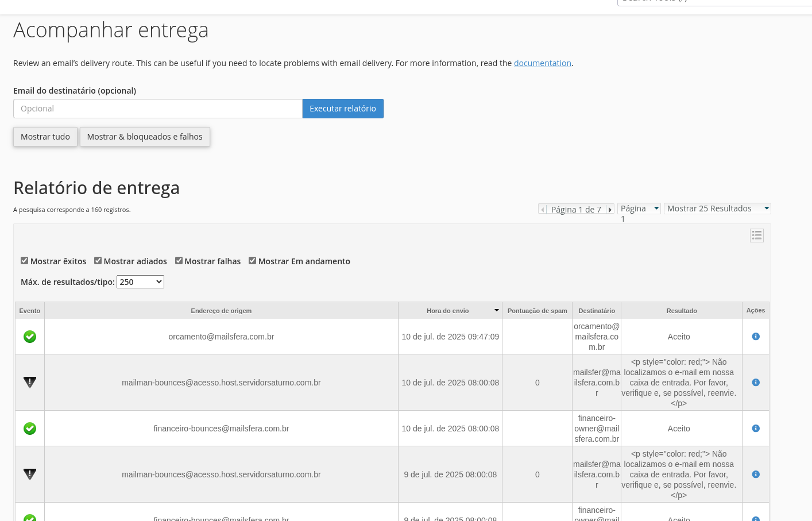Sort by Evento column header
The image size is (812, 521).
point(30,311)
